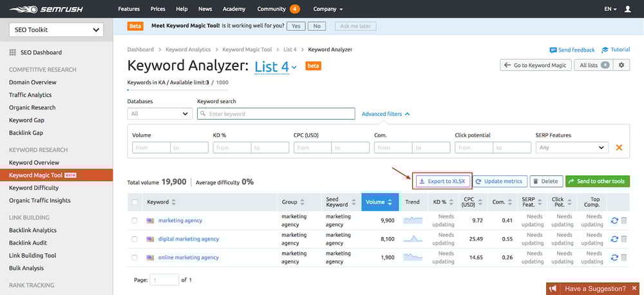This screenshot has height=295, width=644.
Task: Open trend chart for online marketing agency
Action: pyautogui.click(x=413, y=257)
